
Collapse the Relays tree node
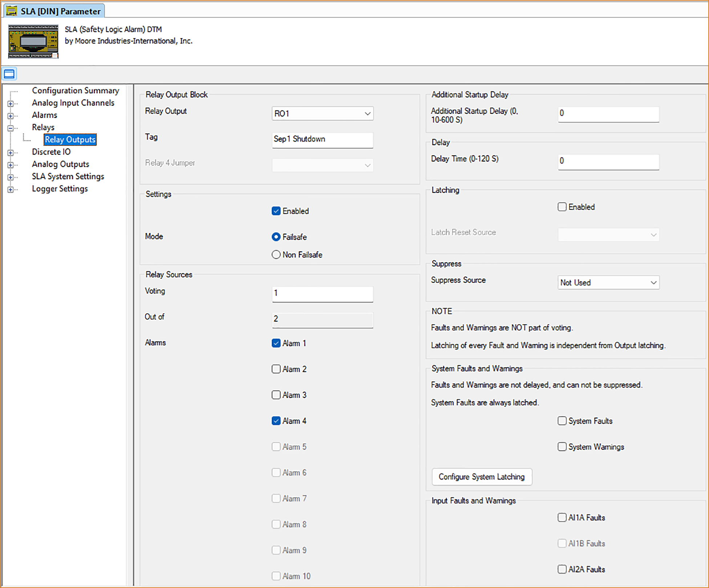pyautogui.click(x=11, y=128)
